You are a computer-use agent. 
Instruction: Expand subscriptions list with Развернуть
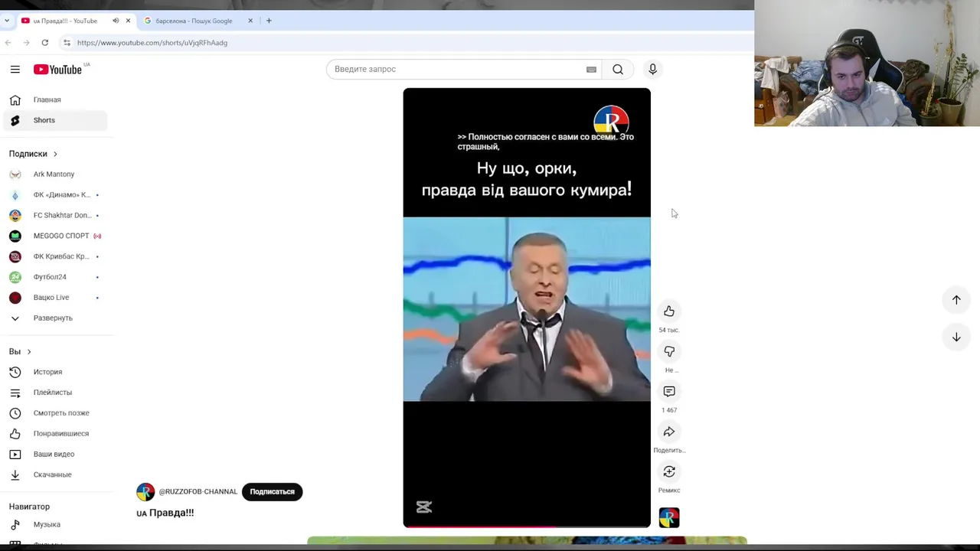tap(55, 318)
